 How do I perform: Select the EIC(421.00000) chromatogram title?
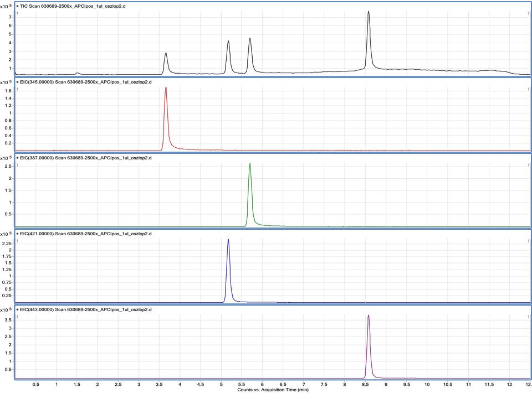pos(84,234)
